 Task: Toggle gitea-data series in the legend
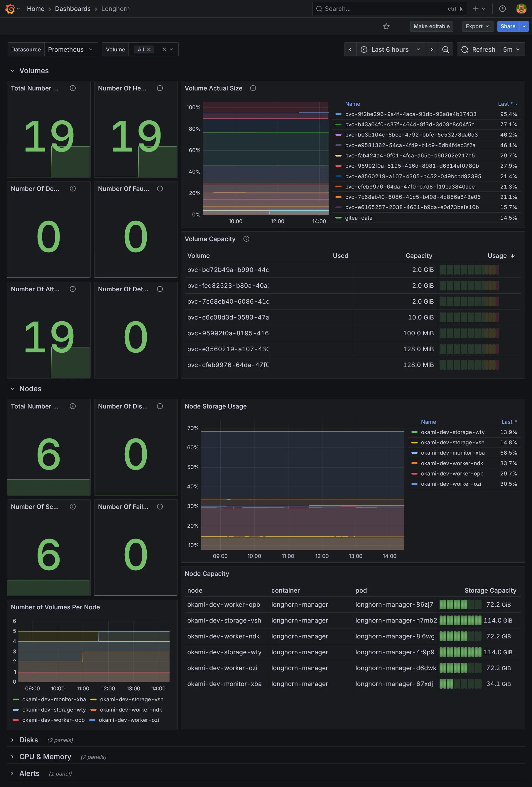(358, 218)
